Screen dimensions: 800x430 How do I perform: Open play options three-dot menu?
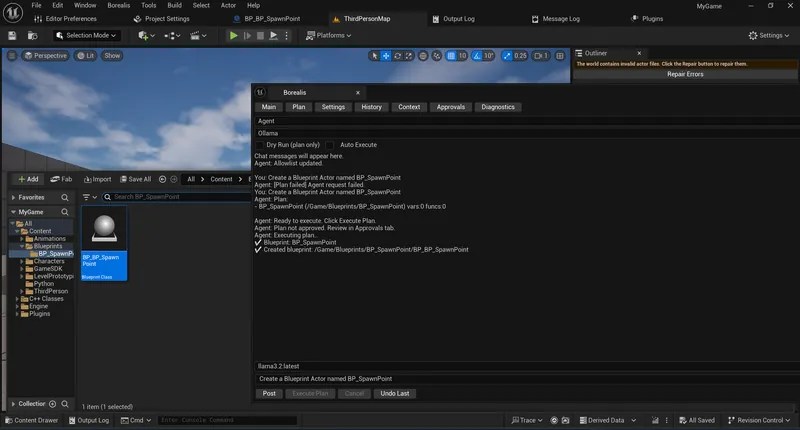286,36
